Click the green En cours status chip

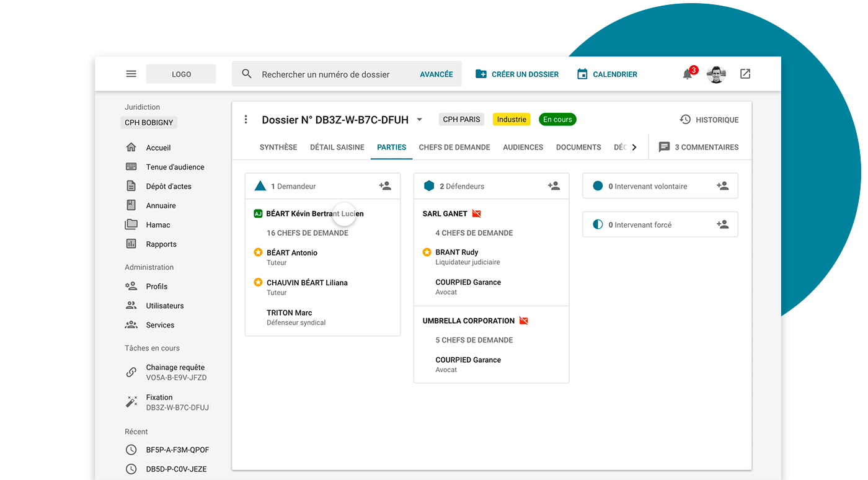point(557,119)
